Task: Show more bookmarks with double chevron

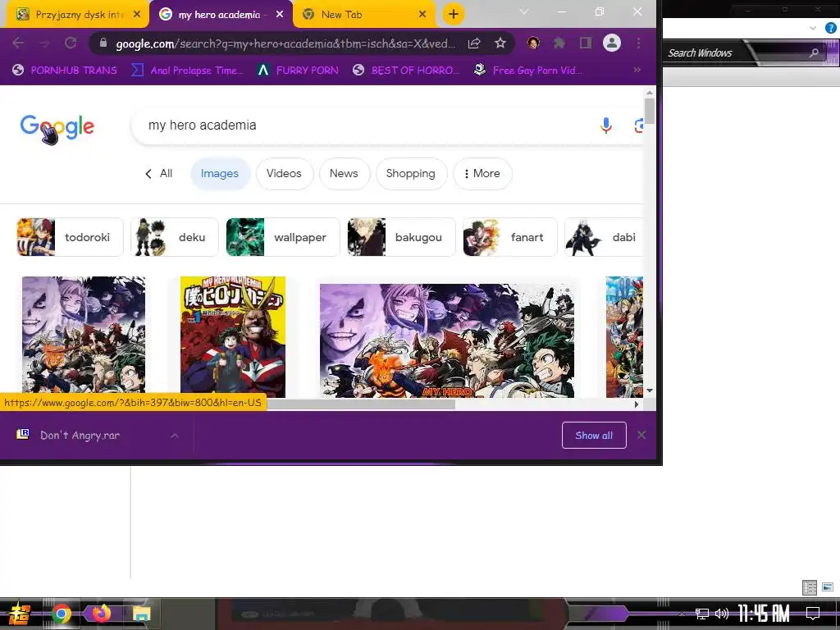Action: point(637,70)
